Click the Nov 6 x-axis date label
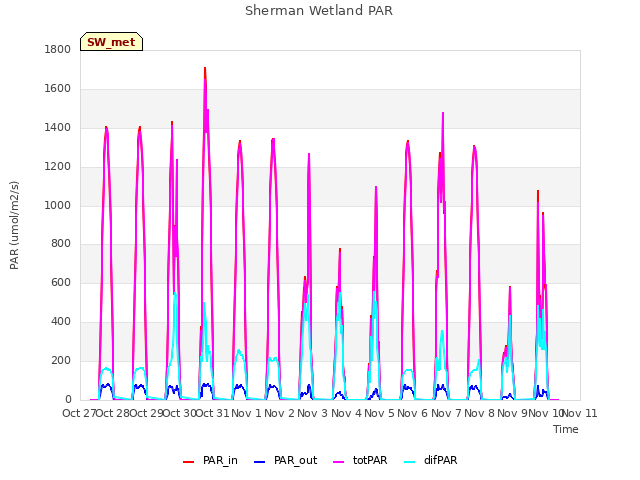 click(413, 413)
